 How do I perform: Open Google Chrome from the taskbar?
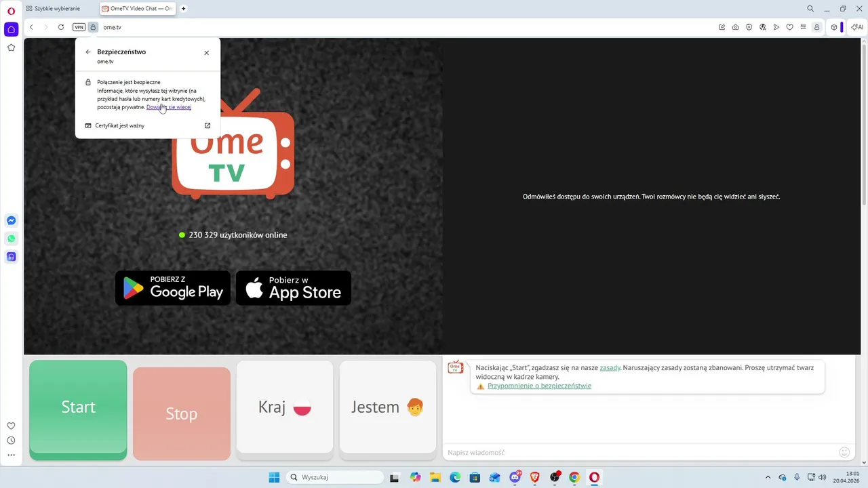[x=574, y=477]
